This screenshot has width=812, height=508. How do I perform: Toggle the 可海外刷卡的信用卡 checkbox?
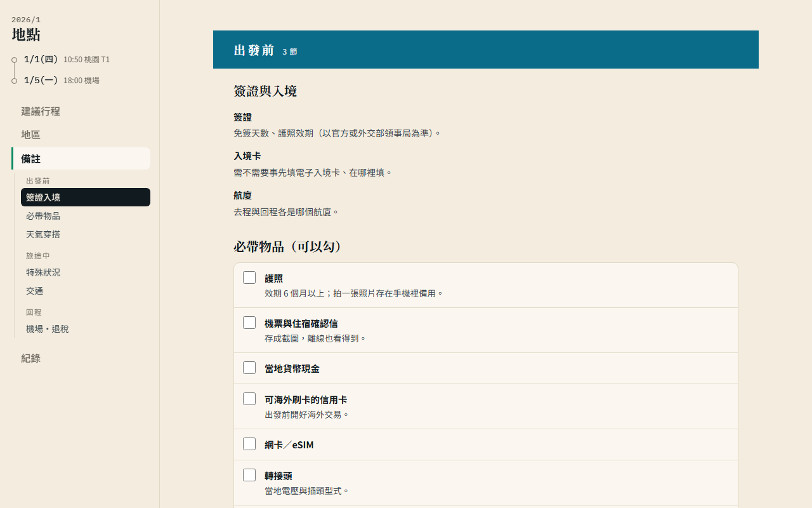point(249,399)
